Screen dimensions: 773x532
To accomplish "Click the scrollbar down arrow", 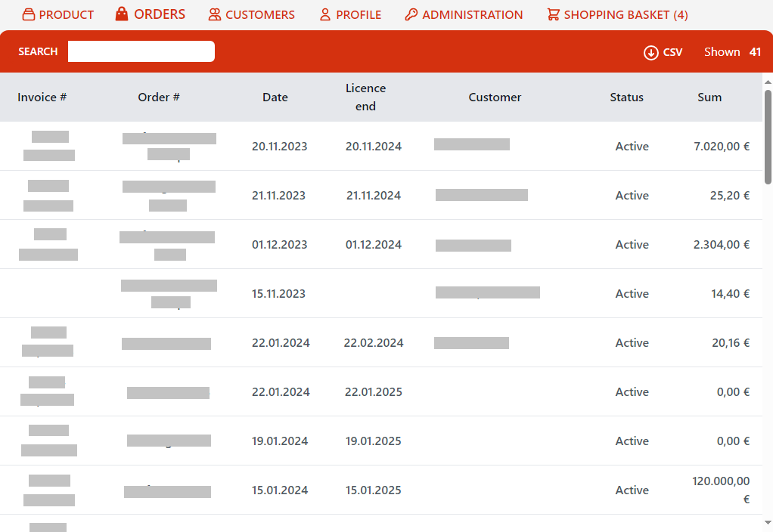I will 768,522.
